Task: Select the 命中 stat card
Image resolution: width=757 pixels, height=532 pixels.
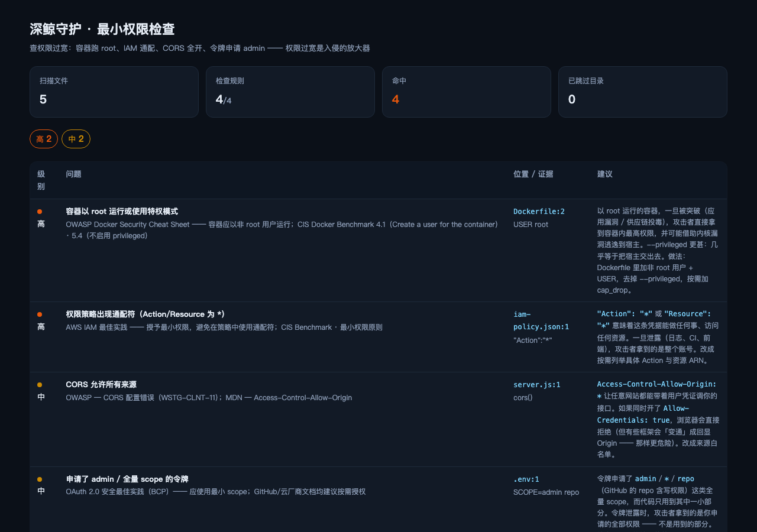Action: click(x=467, y=92)
